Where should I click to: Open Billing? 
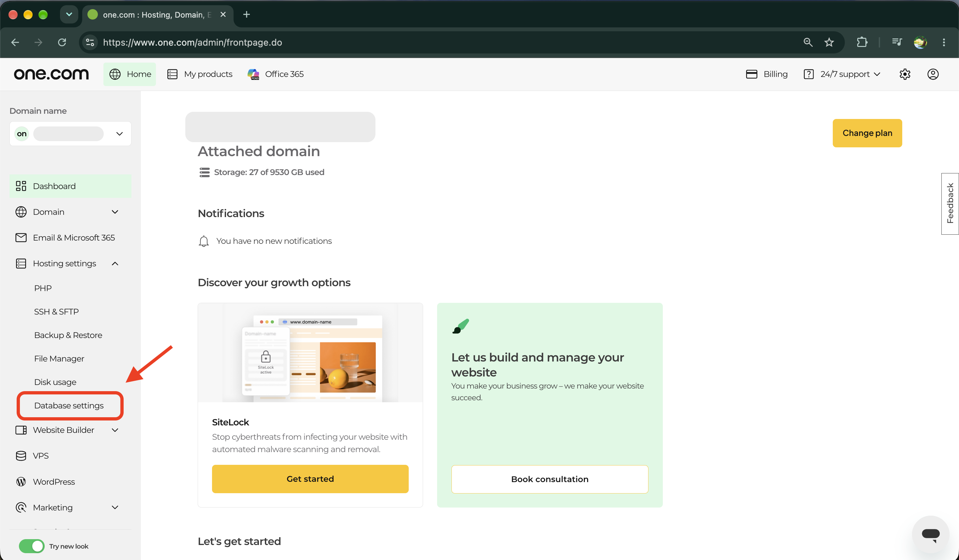tap(767, 74)
